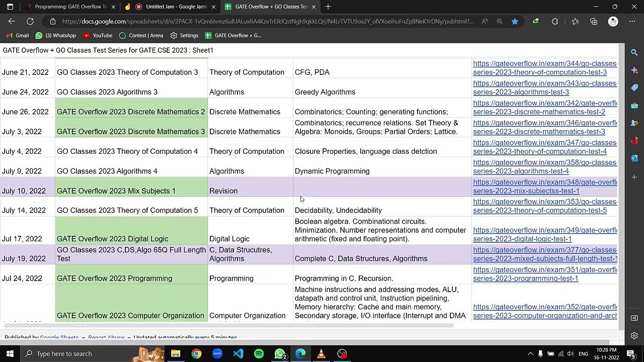644x362 pixels.
Task: Click the address bar URL field
Action: click(268, 22)
